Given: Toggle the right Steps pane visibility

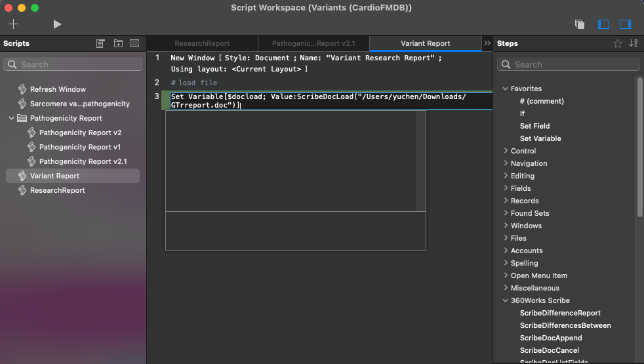Looking at the screenshot, I should tap(625, 24).
